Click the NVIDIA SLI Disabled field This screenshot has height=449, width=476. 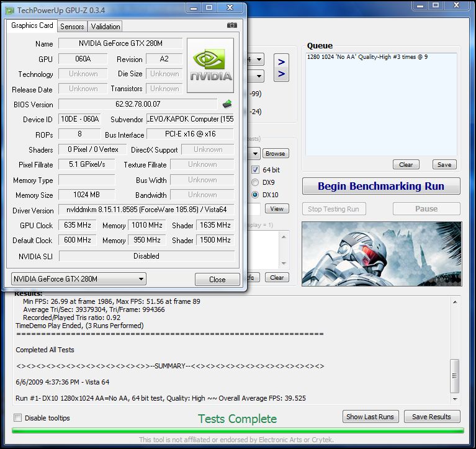point(146,256)
